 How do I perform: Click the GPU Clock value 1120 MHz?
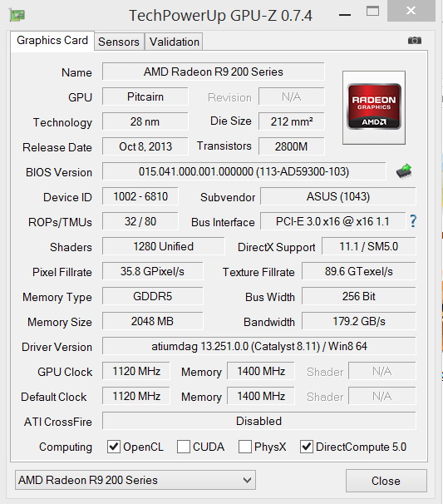click(136, 371)
